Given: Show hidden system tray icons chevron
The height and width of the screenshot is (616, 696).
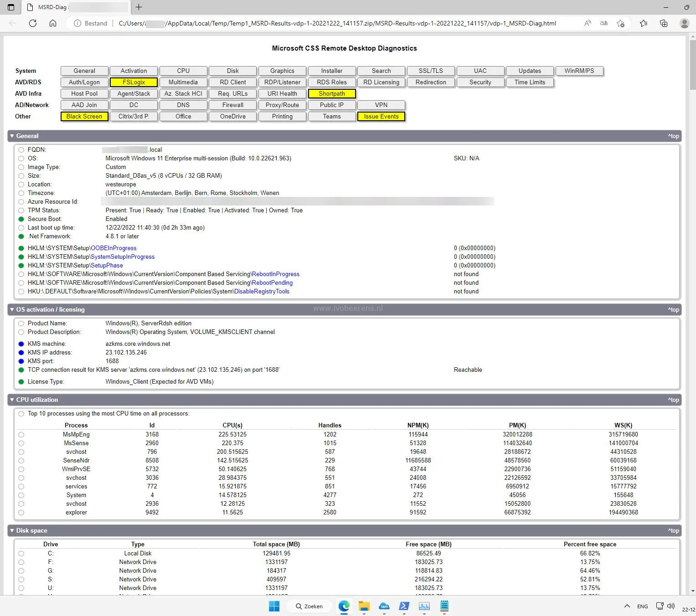Looking at the screenshot, I should pos(627,606).
